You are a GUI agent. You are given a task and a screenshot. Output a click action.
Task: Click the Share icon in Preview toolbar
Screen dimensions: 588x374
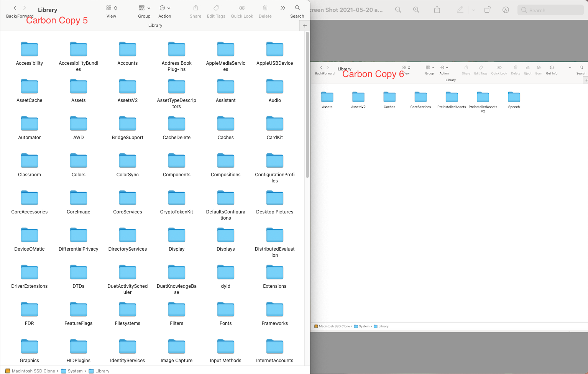coord(437,10)
